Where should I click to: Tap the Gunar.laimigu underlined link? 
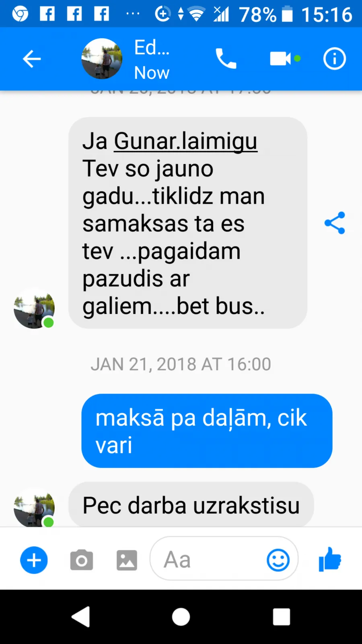(185, 141)
